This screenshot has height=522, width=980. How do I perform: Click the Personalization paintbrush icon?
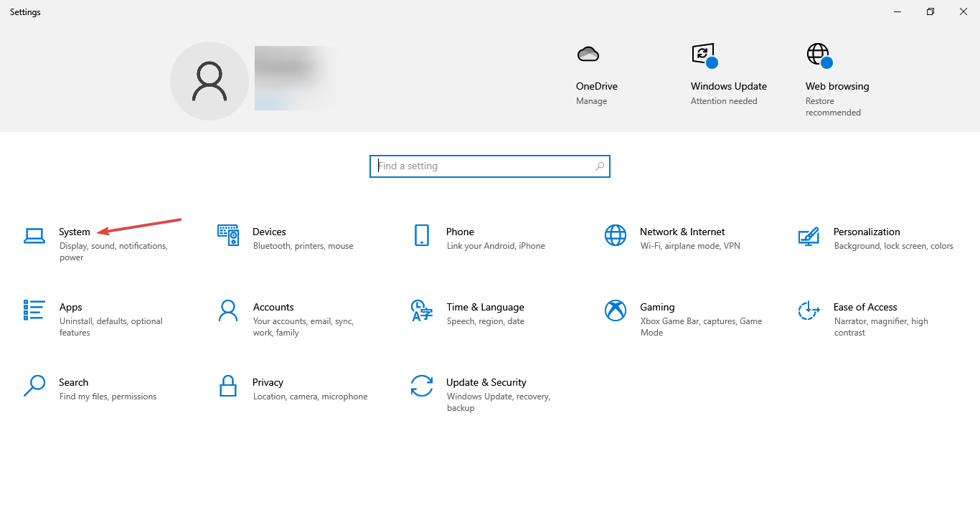tap(809, 236)
